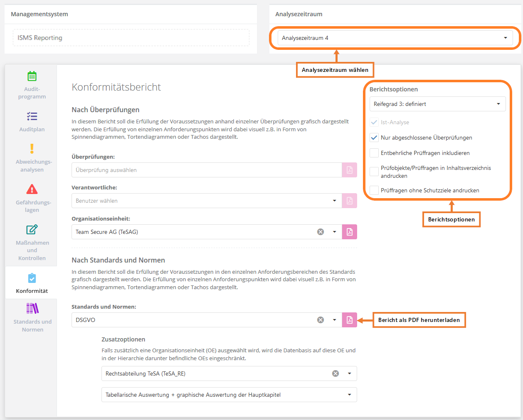
Task: Tick Prüfobjekte/Prüffragen in Inhaltsverzeichnis andrucken
Action: tap(374, 172)
